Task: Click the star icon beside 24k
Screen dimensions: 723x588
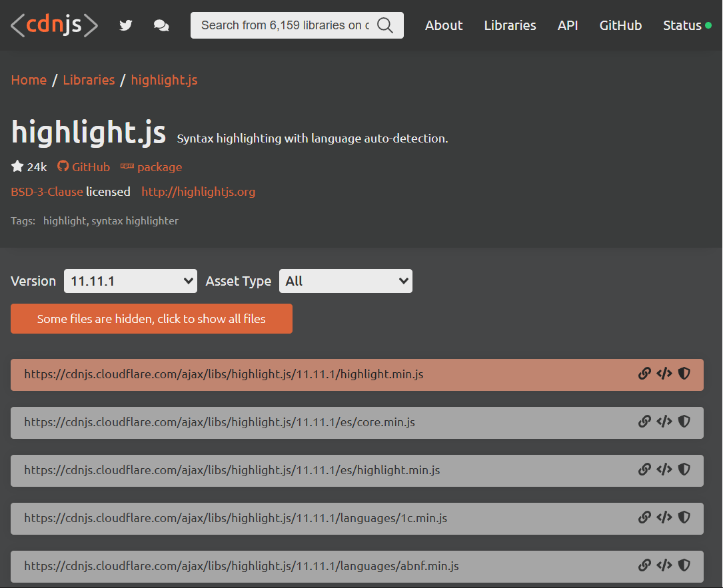Action: coord(17,166)
